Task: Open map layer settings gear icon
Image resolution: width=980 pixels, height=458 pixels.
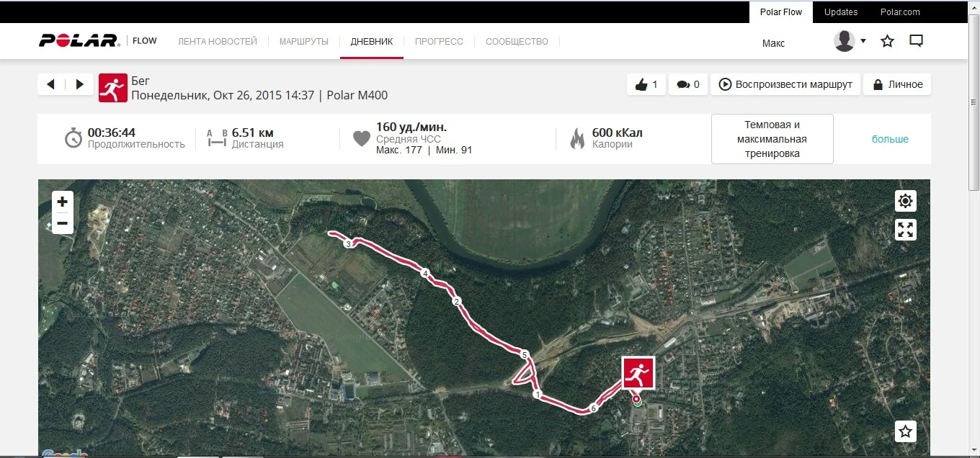Action: tap(906, 201)
